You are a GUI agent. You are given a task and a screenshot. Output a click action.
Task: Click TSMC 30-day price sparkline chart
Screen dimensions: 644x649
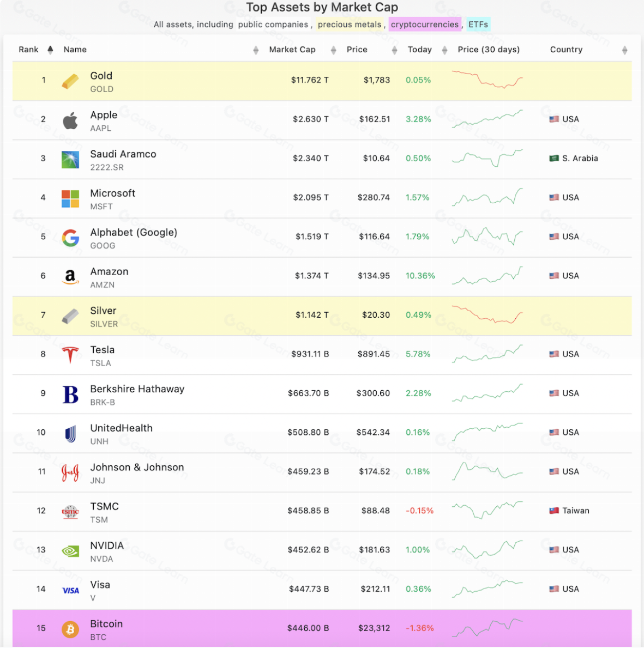[487, 511]
